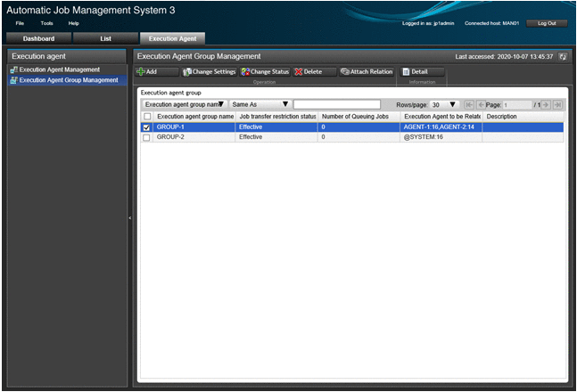The width and height of the screenshot is (577, 392).
Task: Click the @SYSTEM:16 cell
Action: 441,137
